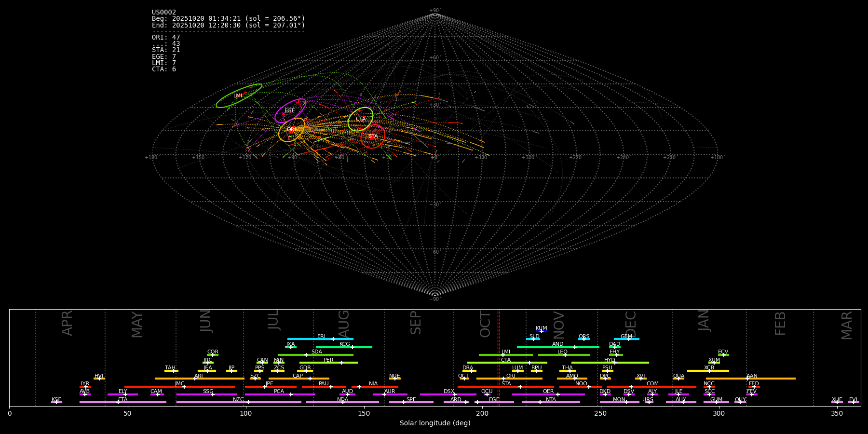Click the EGE radiant ellipse on sky map
Screen dimensions: 868x434
[x=290, y=110]
